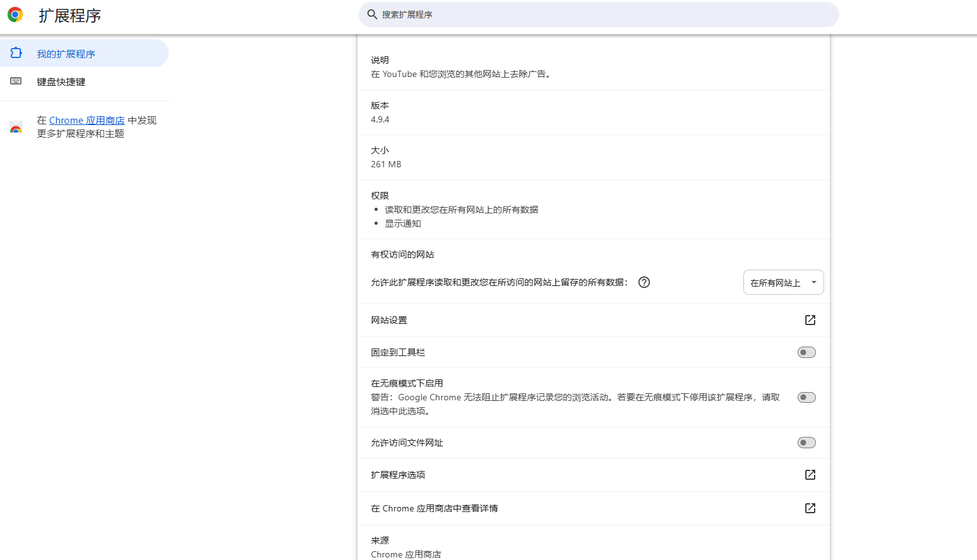Click the 来源 heading
Screen dimensions: 977x560
[x=380, y=540]
